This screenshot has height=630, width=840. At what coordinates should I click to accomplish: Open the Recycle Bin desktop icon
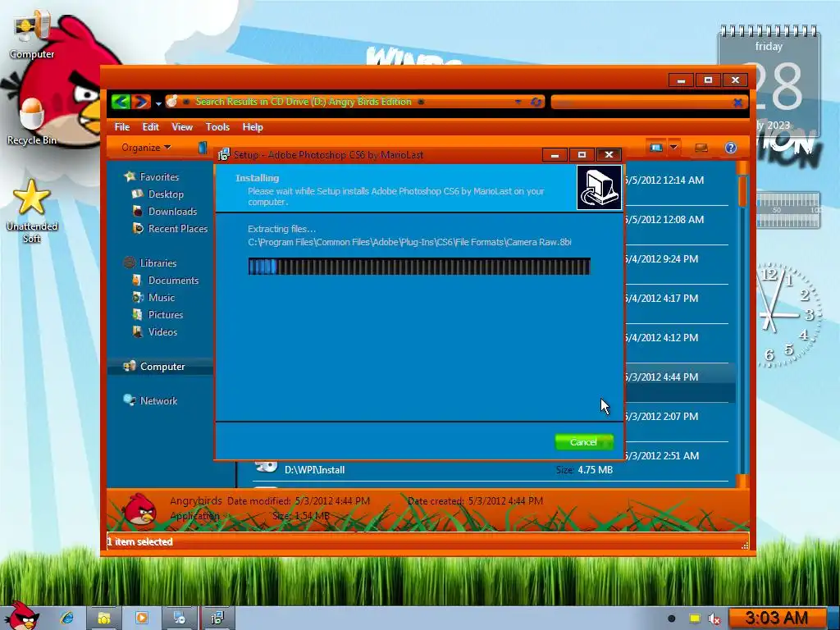(32, 121)
